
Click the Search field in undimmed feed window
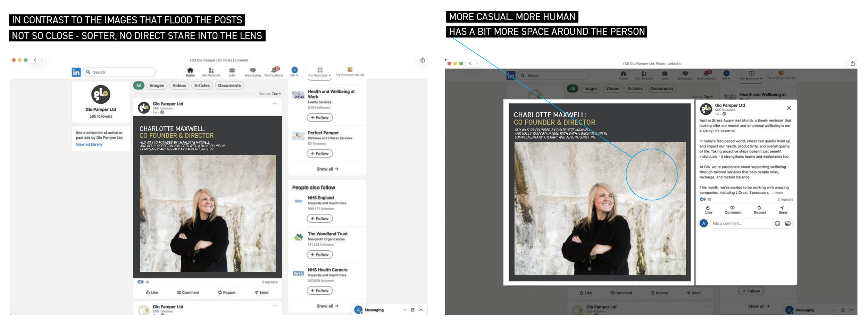[119, 72]
